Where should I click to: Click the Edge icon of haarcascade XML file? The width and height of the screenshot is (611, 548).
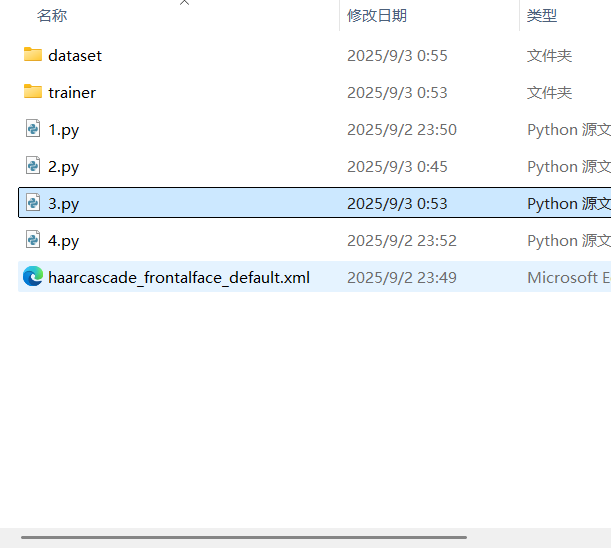pos(33,277)
